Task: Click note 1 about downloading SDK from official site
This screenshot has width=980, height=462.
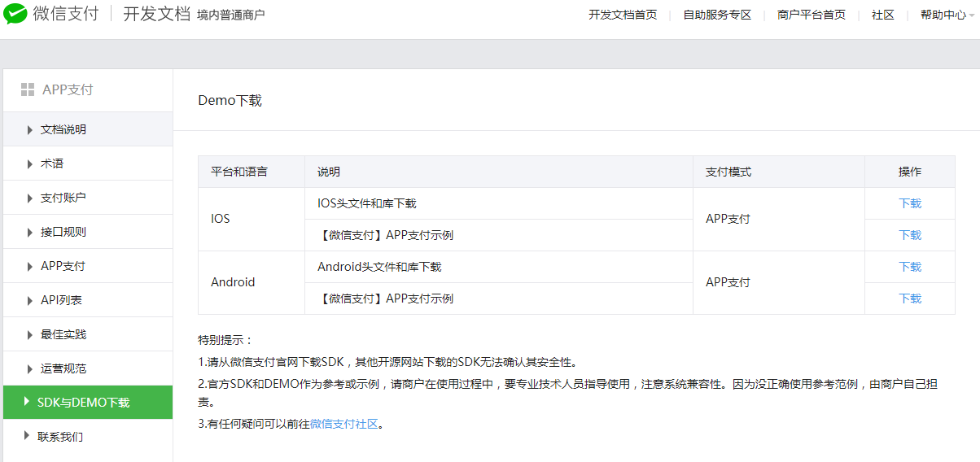Action: tap(387, 362)
